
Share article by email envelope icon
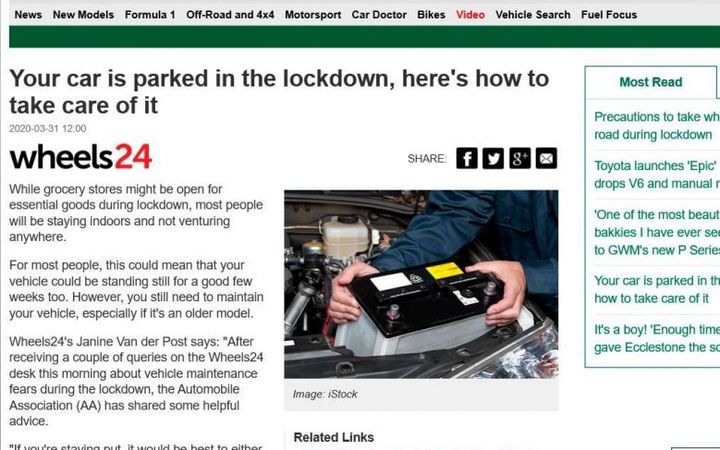click(x=546, y=158)
